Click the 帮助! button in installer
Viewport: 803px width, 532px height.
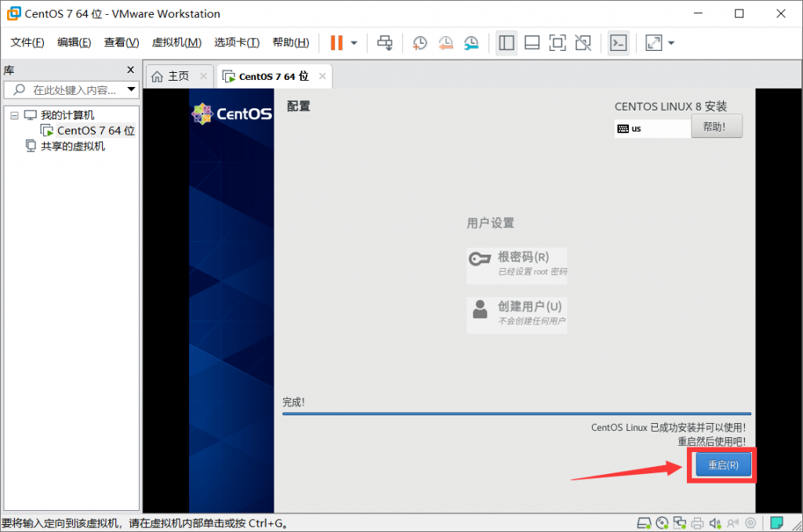716,126
